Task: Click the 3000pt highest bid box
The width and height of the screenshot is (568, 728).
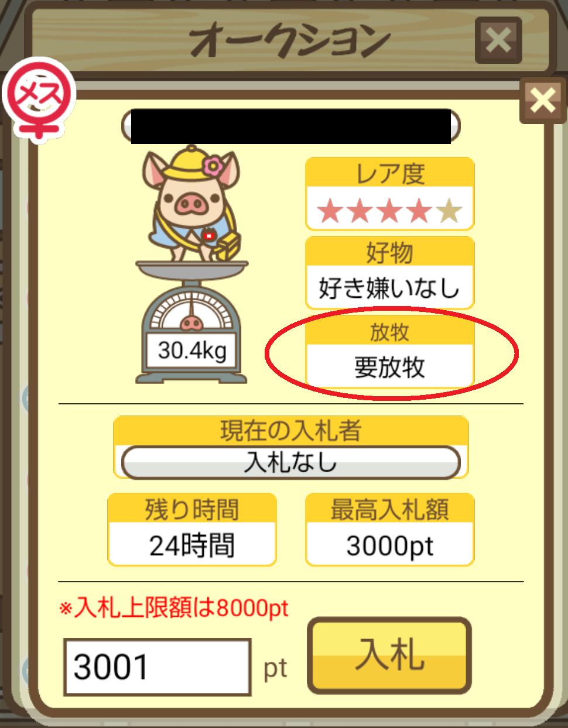Action: [390, 545]
